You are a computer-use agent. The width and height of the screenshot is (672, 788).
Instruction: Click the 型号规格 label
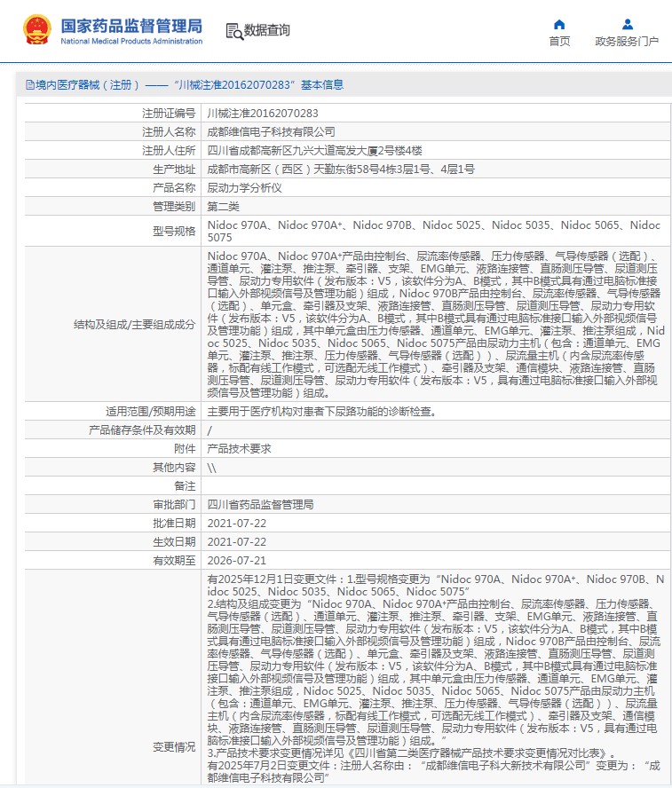174,232
